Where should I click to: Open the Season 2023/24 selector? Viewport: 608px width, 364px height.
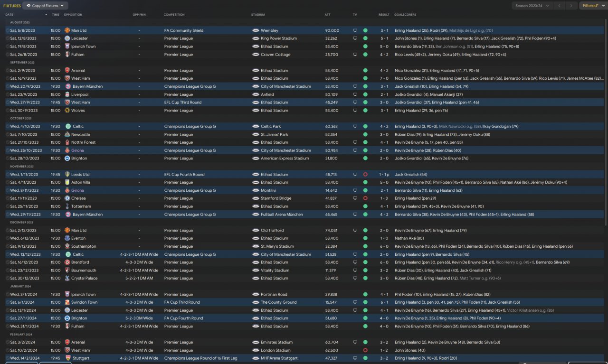click(532, 6)
